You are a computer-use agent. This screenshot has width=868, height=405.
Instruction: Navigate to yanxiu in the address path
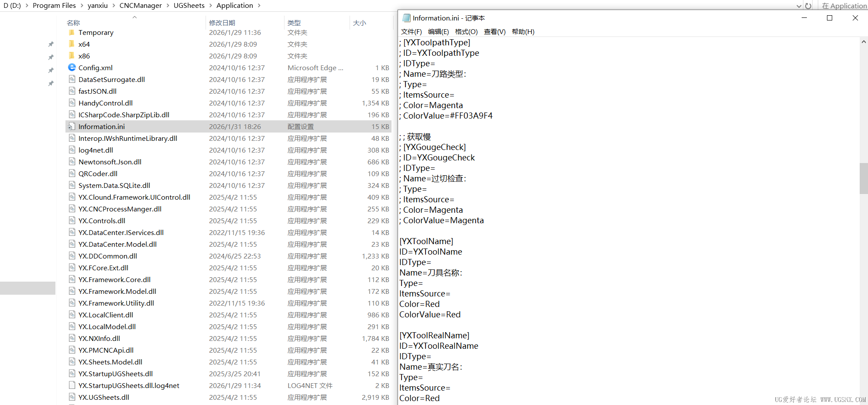click(x=98, y=6)
